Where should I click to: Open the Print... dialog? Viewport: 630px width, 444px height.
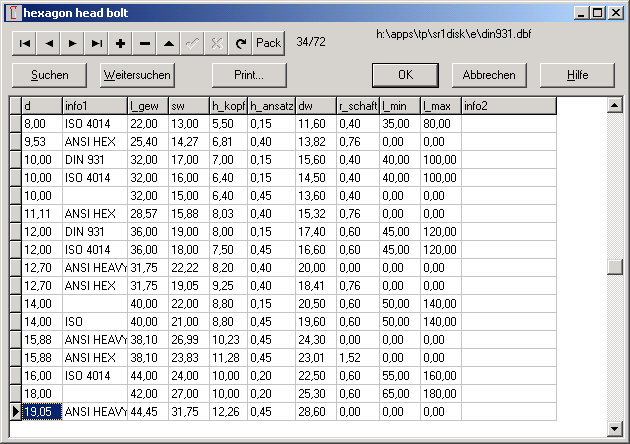tap(249, 75)
